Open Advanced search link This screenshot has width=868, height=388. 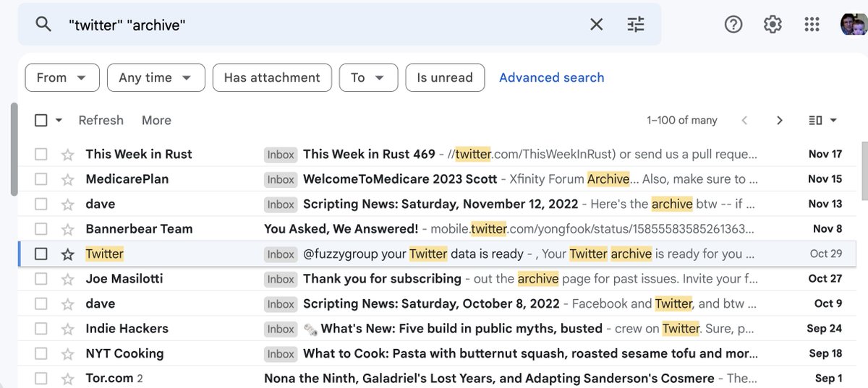[552, 77]
